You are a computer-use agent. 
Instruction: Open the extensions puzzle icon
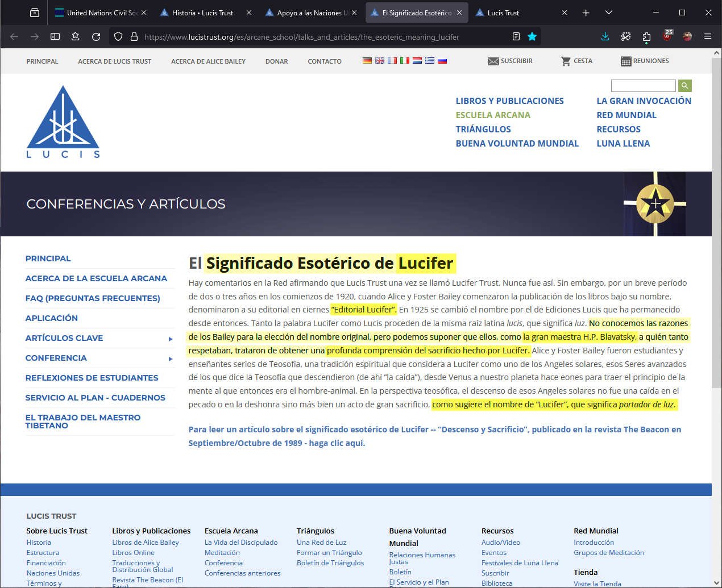coord(646,36)
